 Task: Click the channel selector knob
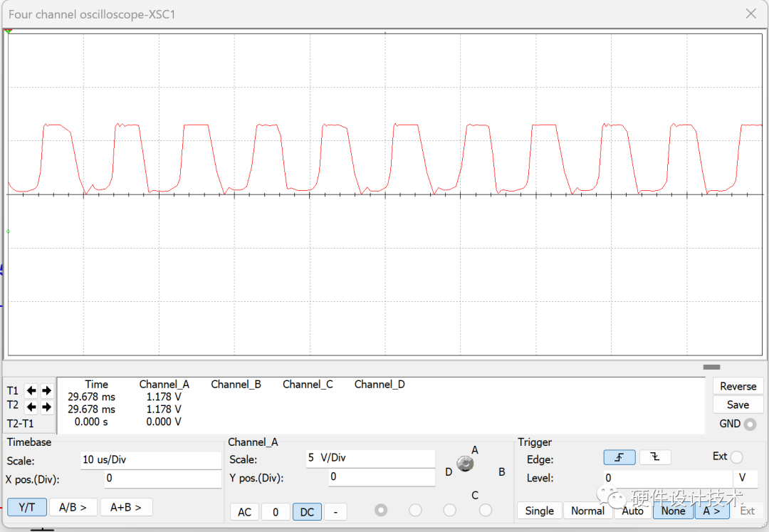point(466,462)
